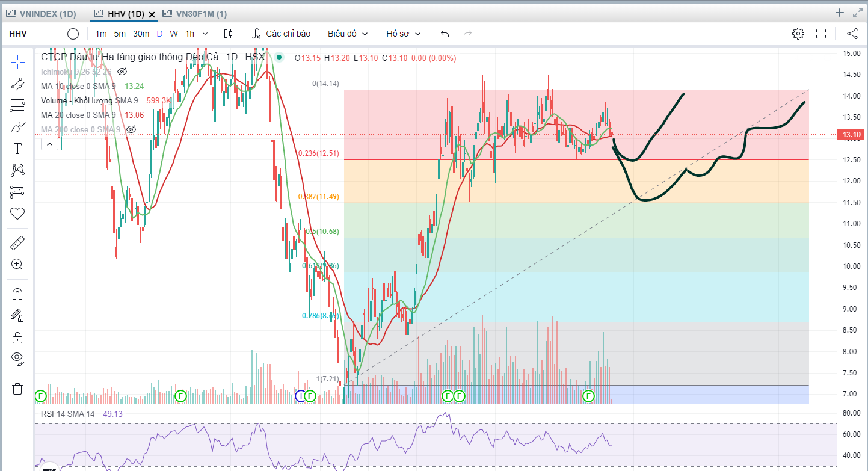Toggle stay in drawing mode pencil lock
The width and height of the screenshot is (868, 471).
pos(17,315)
